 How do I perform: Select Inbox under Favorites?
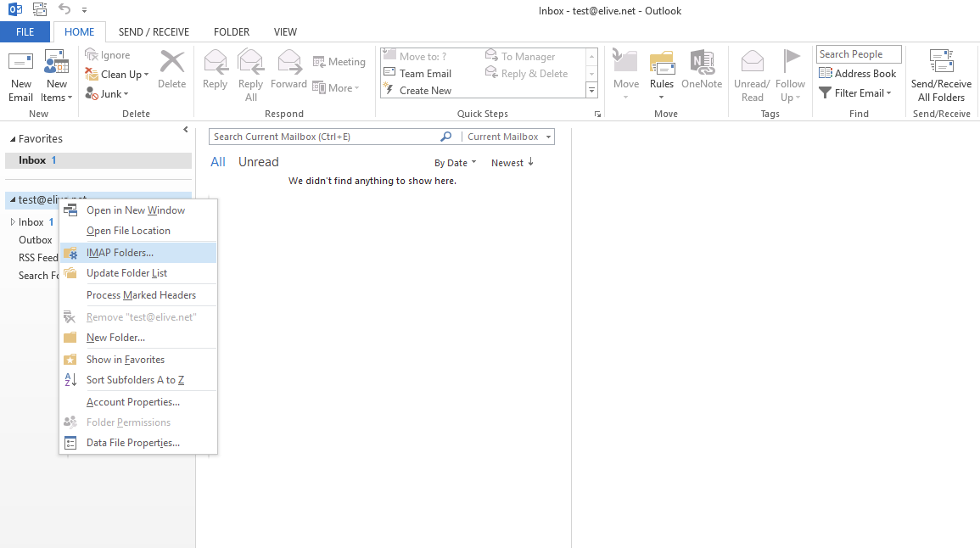point(98,160)
